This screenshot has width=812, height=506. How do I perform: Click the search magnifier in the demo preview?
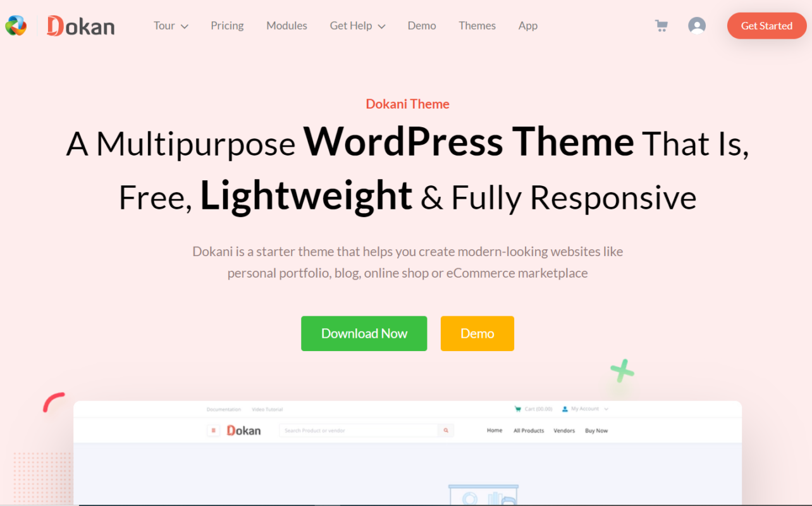pyautogui.click(x=446, y=430)
